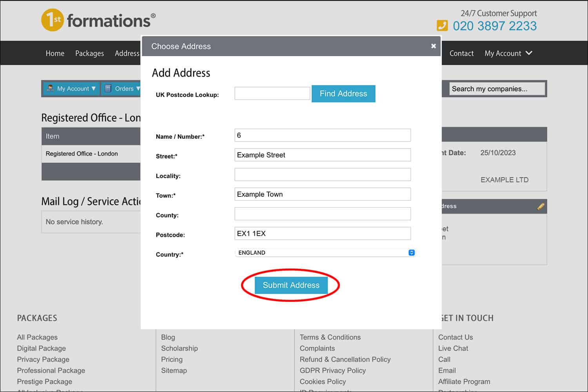Click the orange phone icon near customer support
The width and height of the screenshot is (588, 392).
tap(443, 25)
